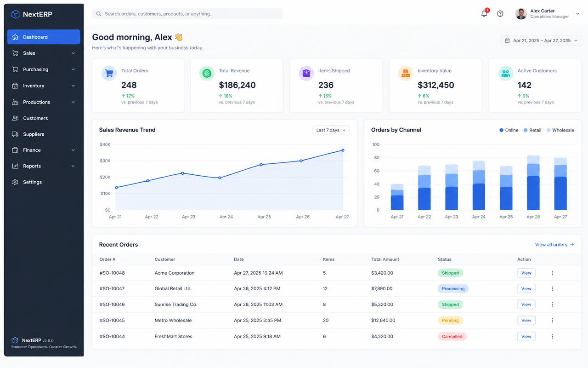Expand the Purchasing chevron

point(73,69)
